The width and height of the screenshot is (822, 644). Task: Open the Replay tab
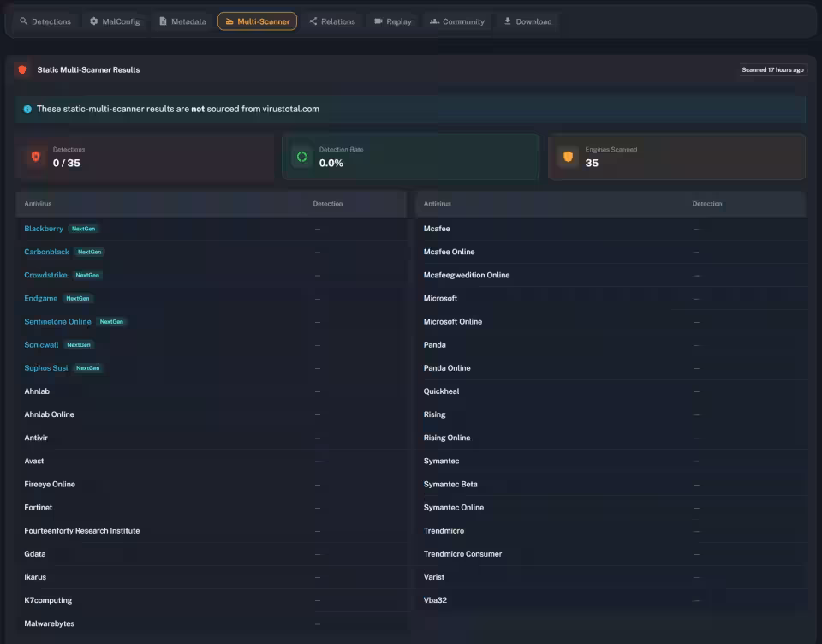click(393, 21)
